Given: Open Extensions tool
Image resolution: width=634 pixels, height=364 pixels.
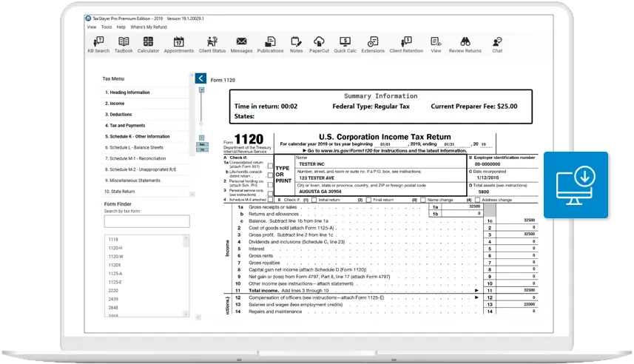Looking at the screenshot, I should 373,44.
